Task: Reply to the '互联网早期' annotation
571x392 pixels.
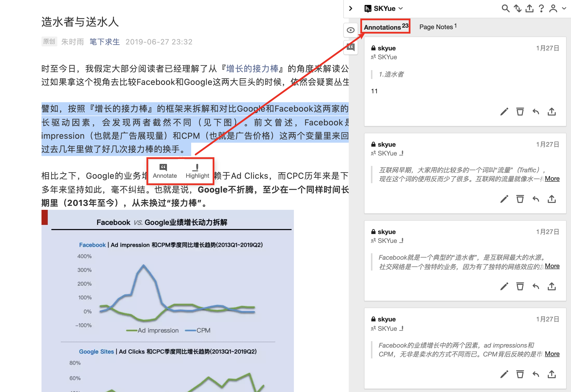Action: pos(536,199)
